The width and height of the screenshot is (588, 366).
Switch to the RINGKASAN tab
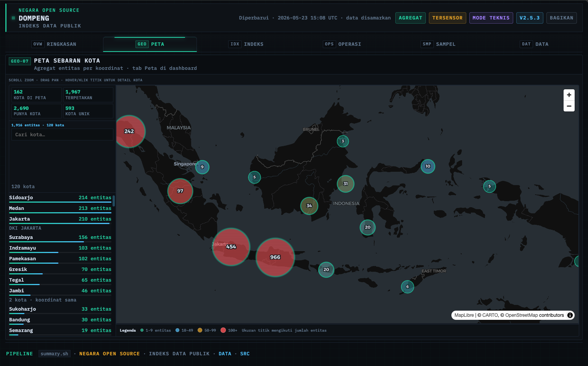(54, 44)
